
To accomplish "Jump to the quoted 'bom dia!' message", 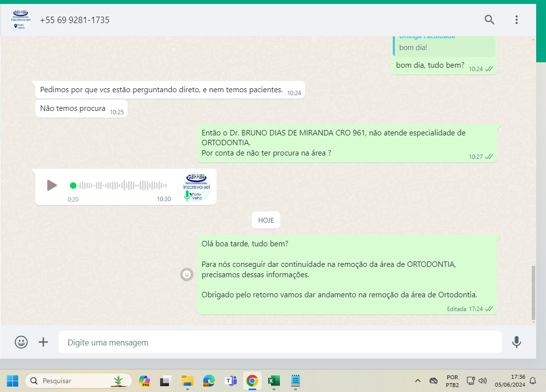I will click(444, 45).
